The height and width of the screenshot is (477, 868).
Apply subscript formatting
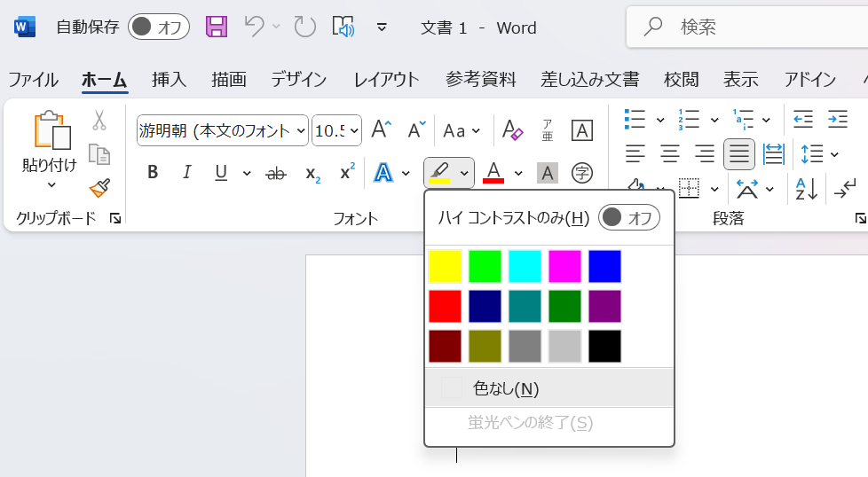[312, 173]
